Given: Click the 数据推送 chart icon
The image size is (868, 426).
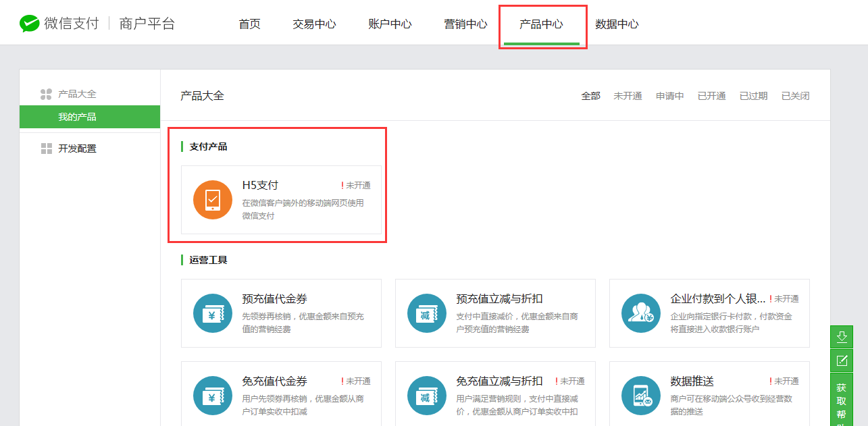Looking at the screenshot, I should (640, 396).
